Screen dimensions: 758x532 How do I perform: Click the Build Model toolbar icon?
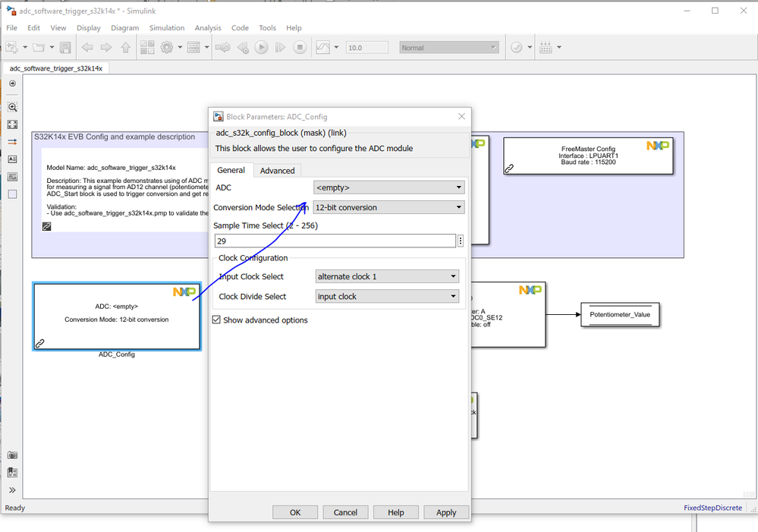point(546,47)
